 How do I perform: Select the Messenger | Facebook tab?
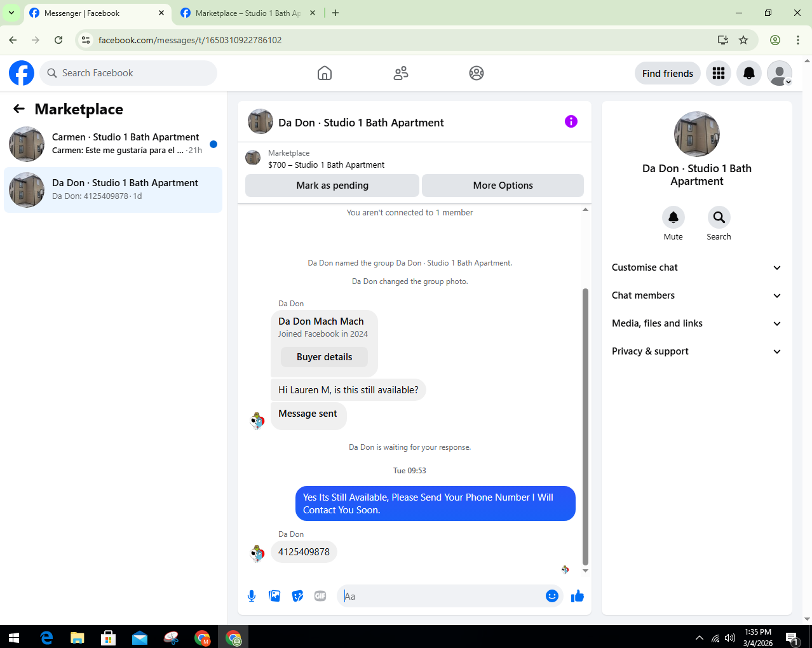(x=97, y=13)
